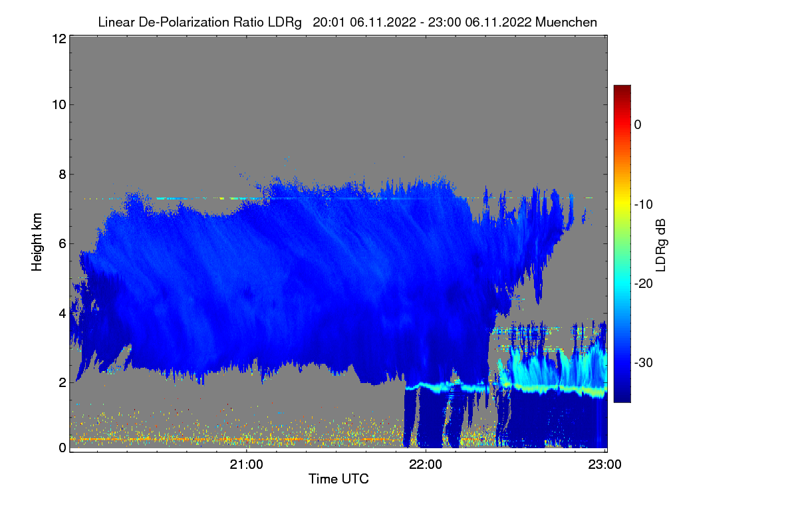The height and width of the screenshot is (532, 798).
Task: Click the '12' height tick label
Action: pos(58,39)
